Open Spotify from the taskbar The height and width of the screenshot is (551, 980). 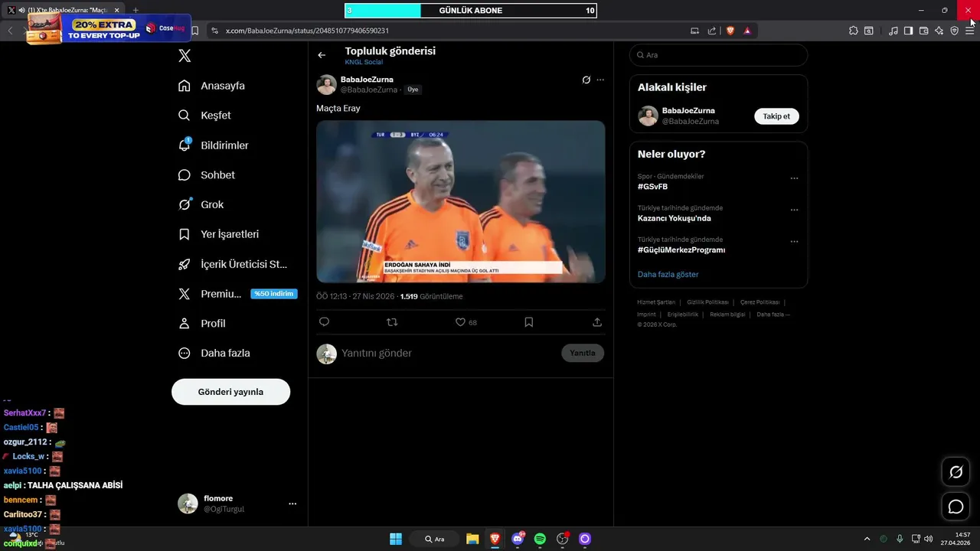pos(540,539)
